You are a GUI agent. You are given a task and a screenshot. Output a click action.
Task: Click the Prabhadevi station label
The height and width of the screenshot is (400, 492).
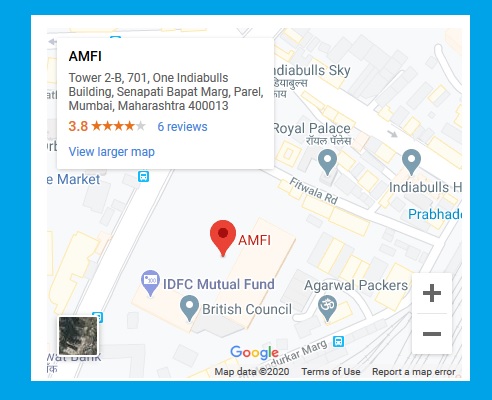pos(435,214)
